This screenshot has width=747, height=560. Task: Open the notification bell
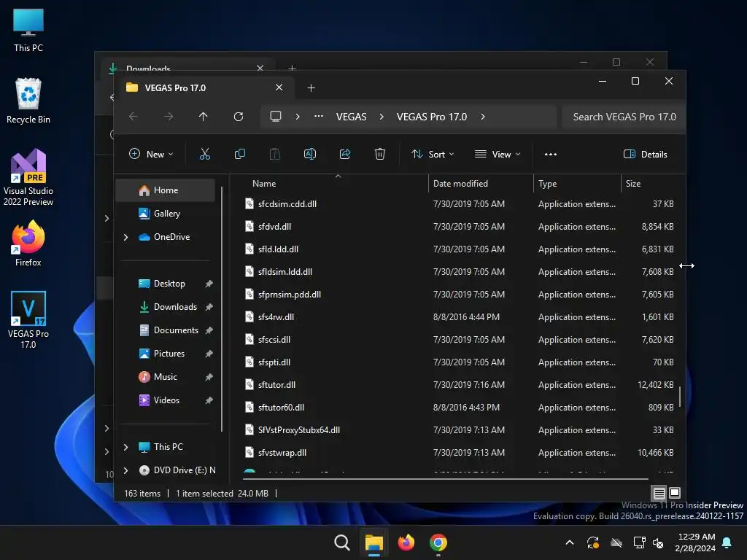(727, 542)
